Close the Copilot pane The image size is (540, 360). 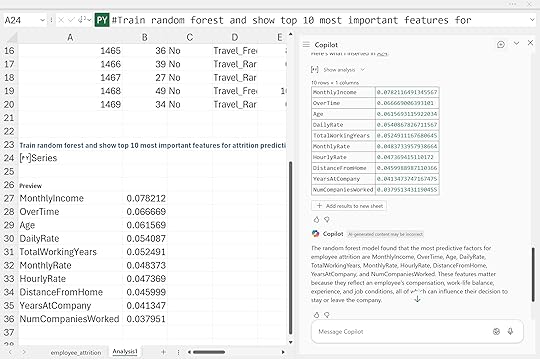tap(530, 43)
